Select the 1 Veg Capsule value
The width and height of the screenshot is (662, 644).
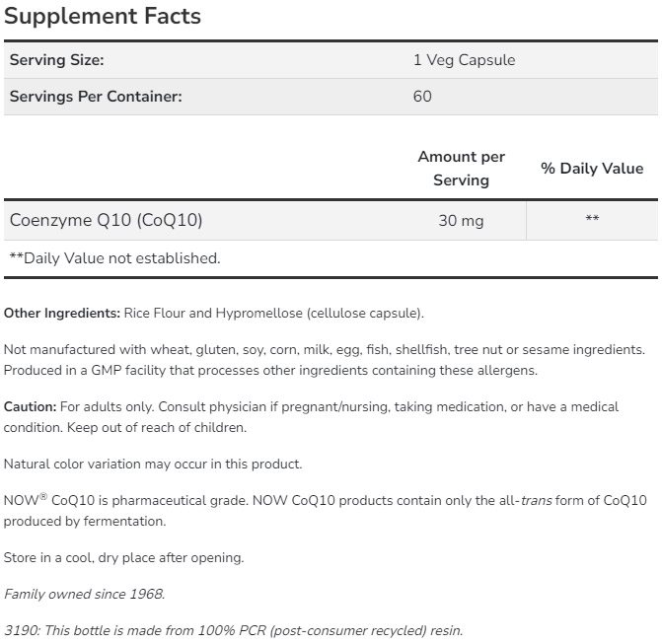tap(464, 60)
